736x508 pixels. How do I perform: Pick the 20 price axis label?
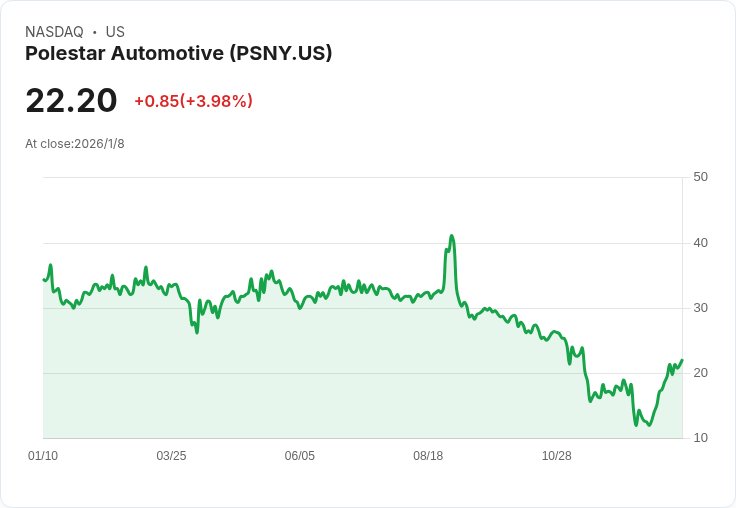pyautogui.click(x=700, y=373)
